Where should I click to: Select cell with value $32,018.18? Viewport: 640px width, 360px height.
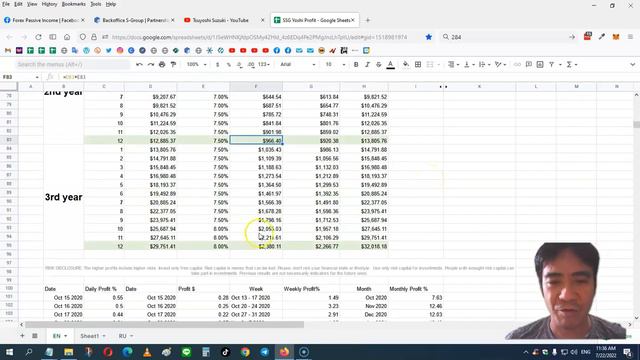[364, 247]
